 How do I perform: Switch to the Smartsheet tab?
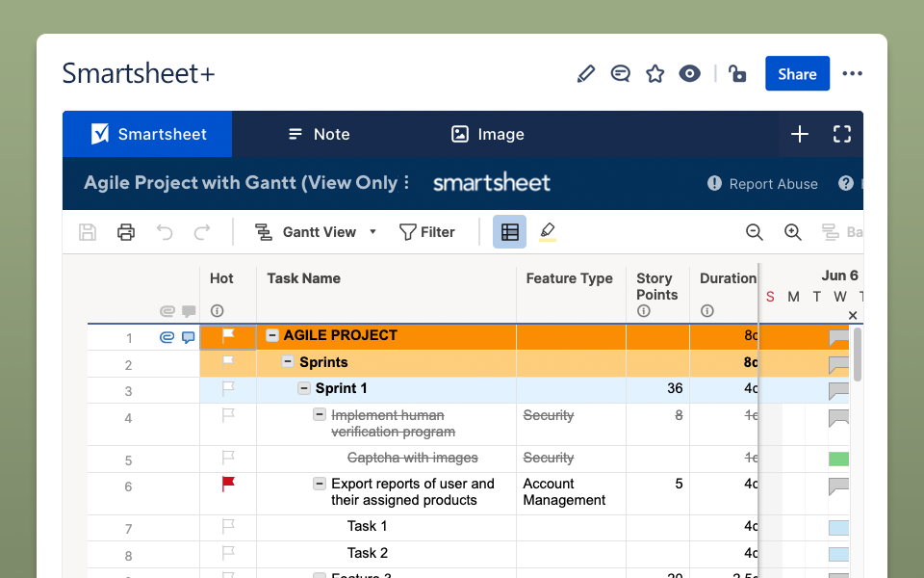pyautogui.click(x=147, y=134)
